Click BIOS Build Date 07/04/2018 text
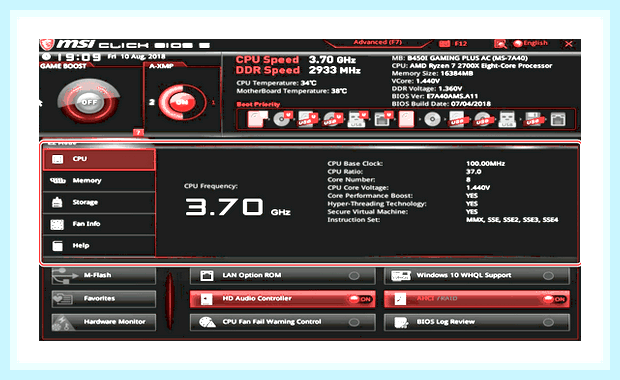The width and height of the screenshot is (620, 380). coord(441,104)
